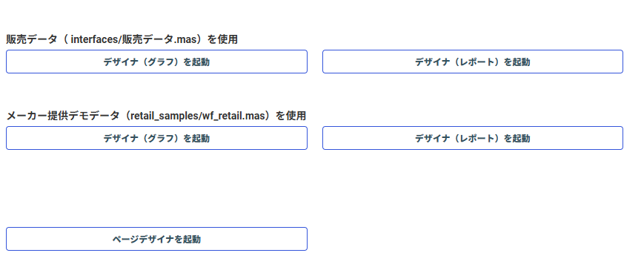The height and width of the screenshot is (273, 644).
Task: Start デザイナ（グラフ） under retail_samples/wf_retail.mas
Action: (x=156, y=138)
